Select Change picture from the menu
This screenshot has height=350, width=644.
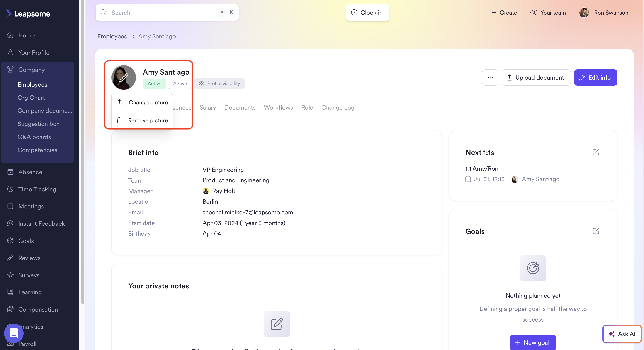click(x=142, y=102)
